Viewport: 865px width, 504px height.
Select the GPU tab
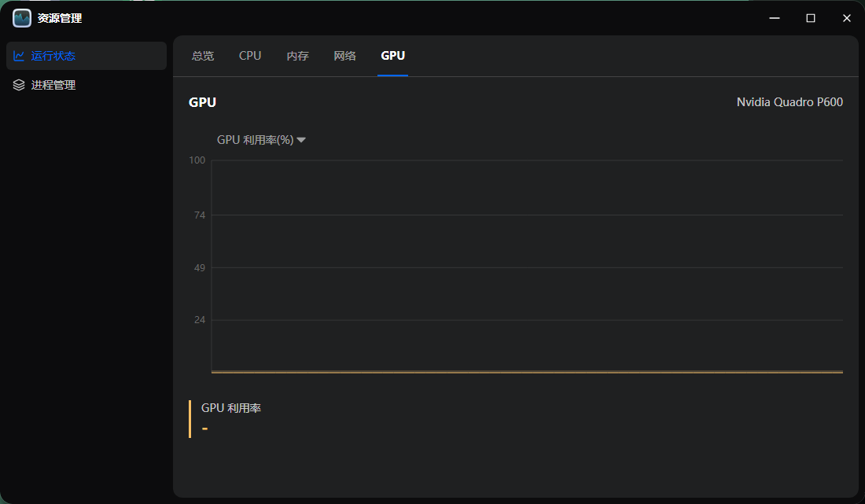[392, 56]
